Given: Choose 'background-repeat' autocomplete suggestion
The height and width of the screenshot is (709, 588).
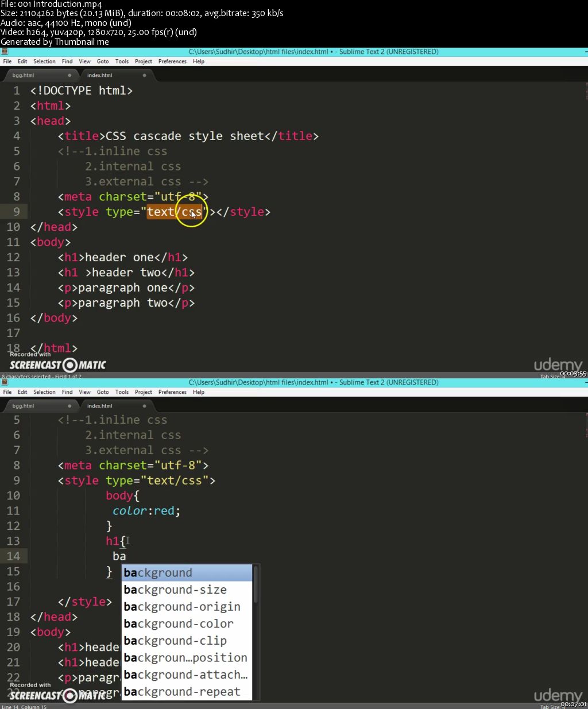Looking at the screenshot, I should pos(187,692).
